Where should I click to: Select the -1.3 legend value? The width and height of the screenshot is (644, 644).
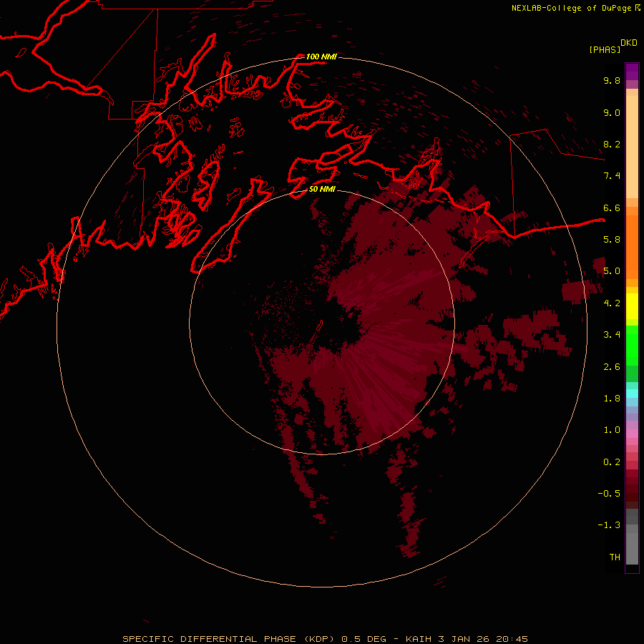(609, 525)
